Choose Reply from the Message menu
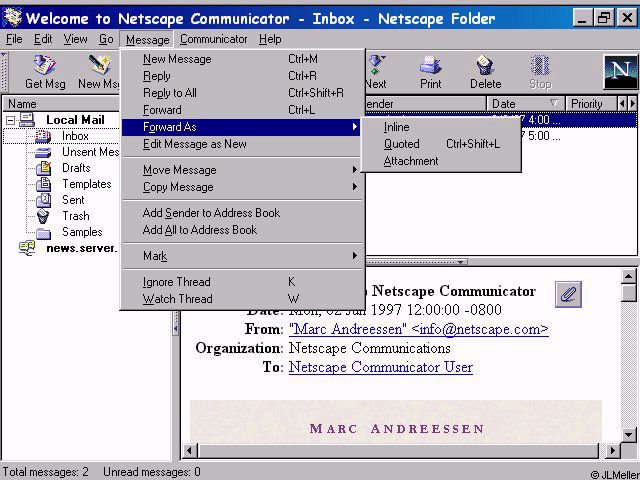The image size is (640, 480). click(x=241, y=76)
